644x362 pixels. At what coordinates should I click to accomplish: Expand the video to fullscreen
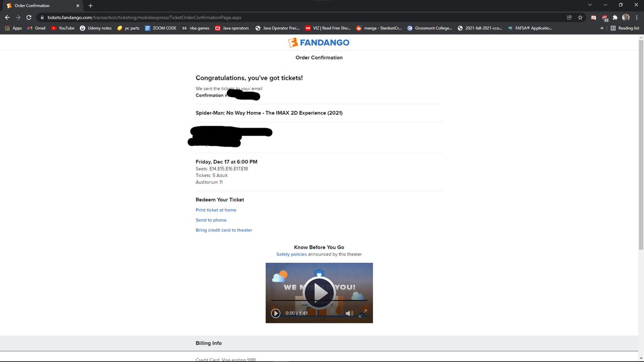click(363, 313)
